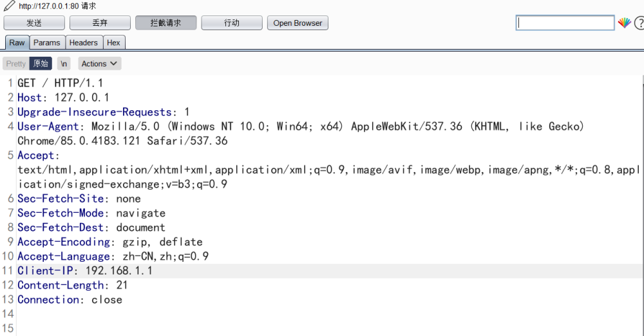Click the 'http://127.0.0.1:80 请求' title text
This screenshot has height=336, width=644.
pos(57,6)
